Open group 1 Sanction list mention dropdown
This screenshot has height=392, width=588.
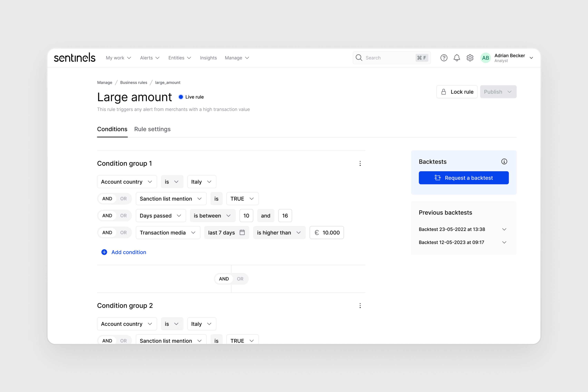tap(171, 199)
